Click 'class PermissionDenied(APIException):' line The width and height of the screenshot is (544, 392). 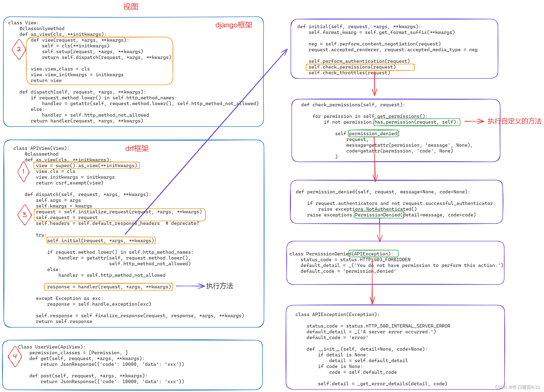click(x=341, y=254)
